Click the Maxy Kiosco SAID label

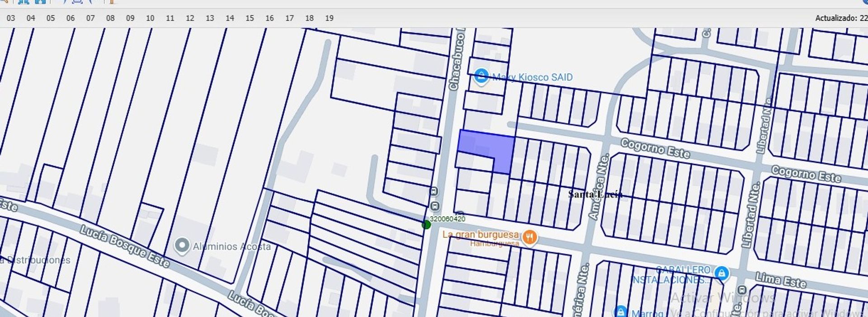[x=532, y=77]
